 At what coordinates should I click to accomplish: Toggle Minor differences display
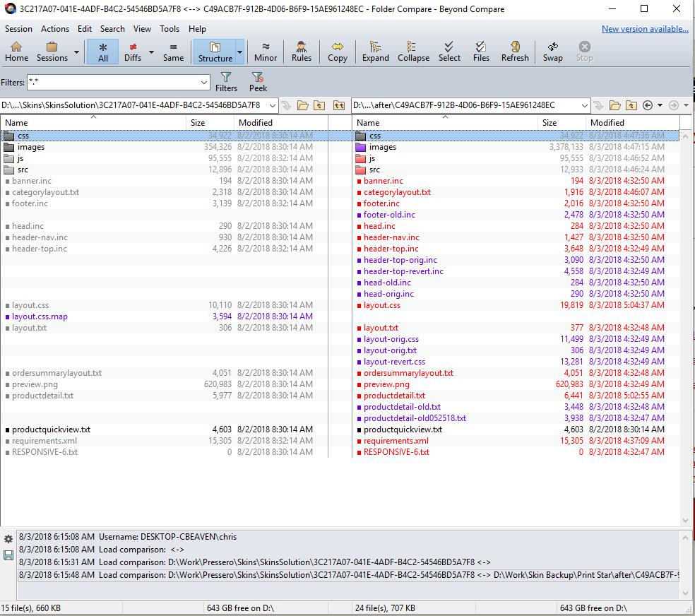[265, 52]
